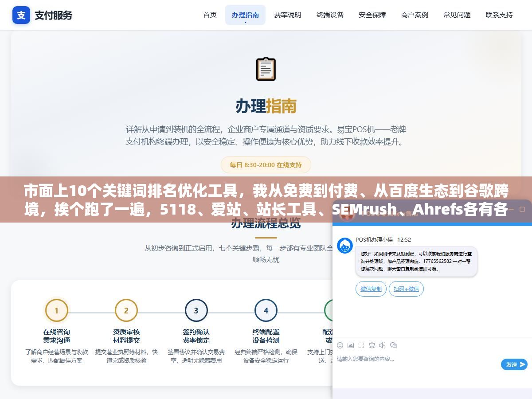Screen dimensions: 532x399
Task: Click the rating icon in chat toolbar
Action: [372, 345]
